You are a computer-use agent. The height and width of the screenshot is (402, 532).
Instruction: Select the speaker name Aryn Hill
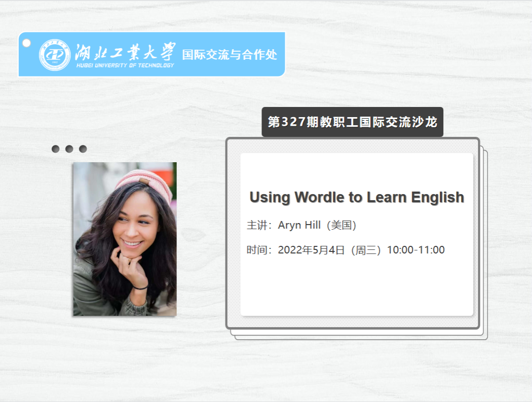click(299, 225)
